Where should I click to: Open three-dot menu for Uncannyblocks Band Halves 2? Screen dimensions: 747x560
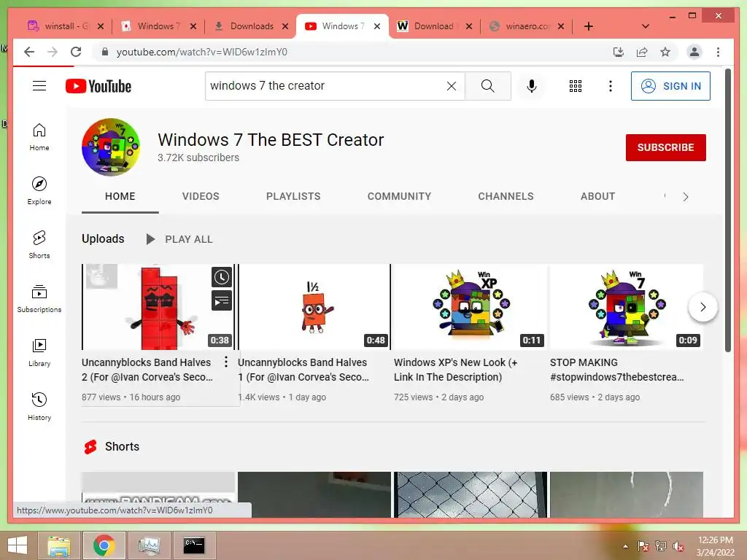point(226,362)
